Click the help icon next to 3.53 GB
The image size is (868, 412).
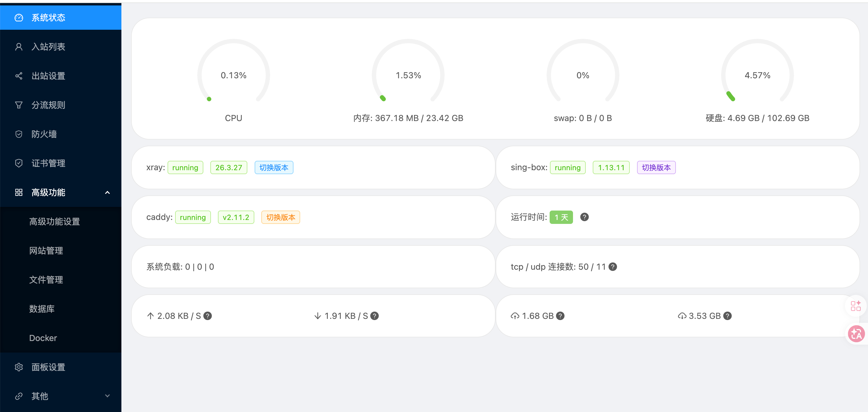coord(727,316)
